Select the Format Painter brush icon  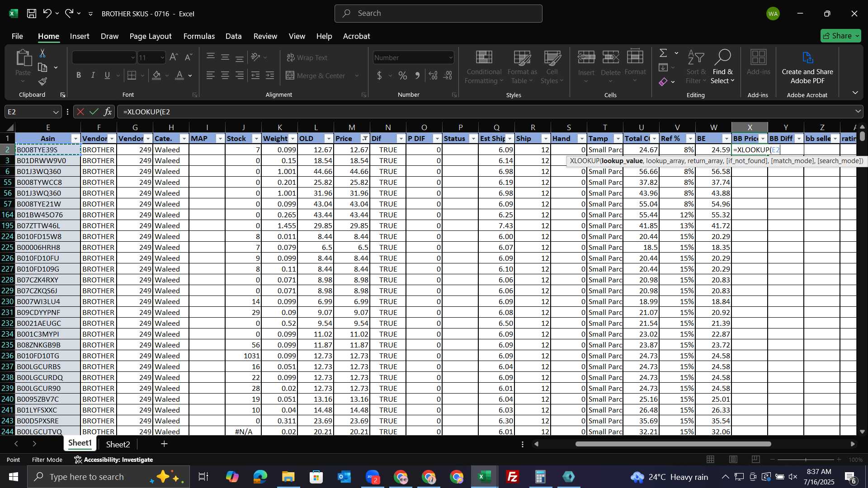pyautogui.click(x=42, y=82)
